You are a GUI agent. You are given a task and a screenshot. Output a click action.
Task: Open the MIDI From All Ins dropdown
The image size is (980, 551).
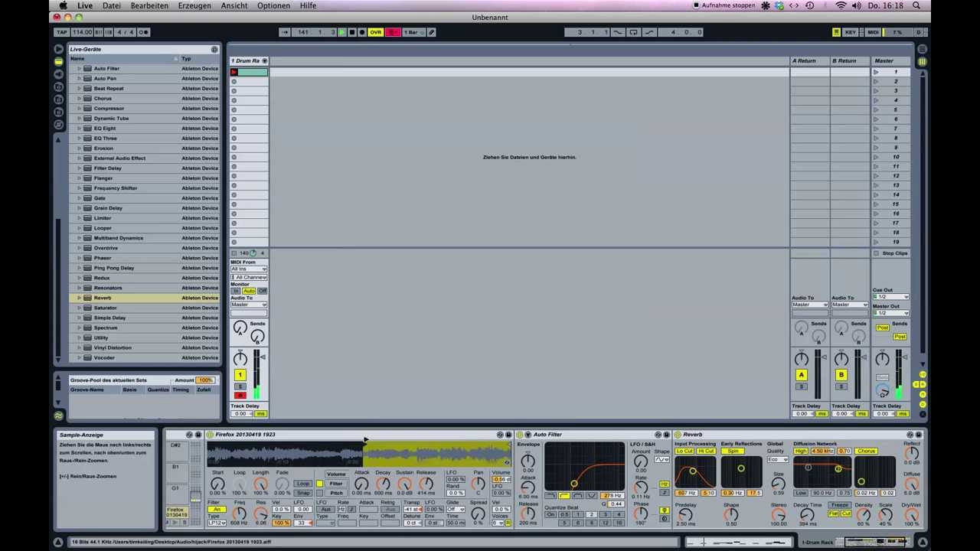(249, 269)
